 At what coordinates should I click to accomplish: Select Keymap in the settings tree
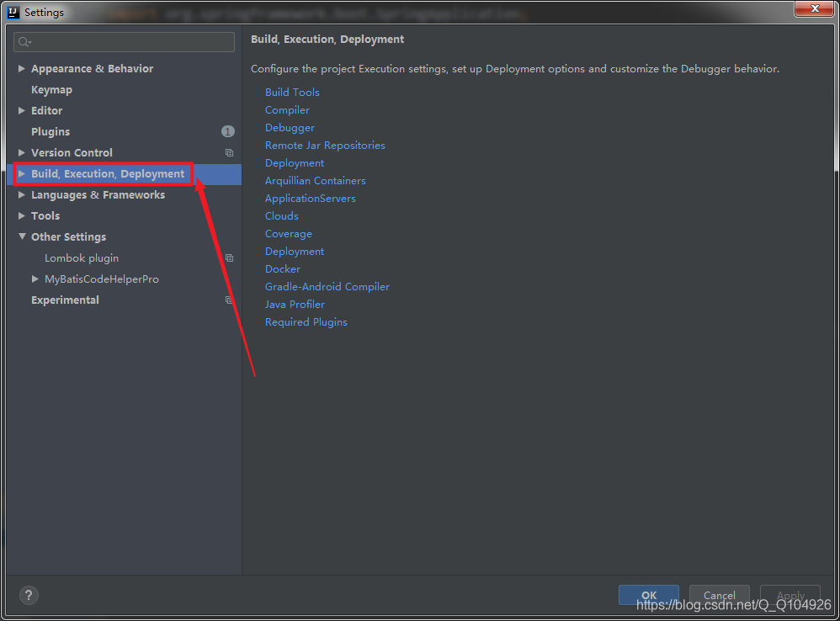51,90
